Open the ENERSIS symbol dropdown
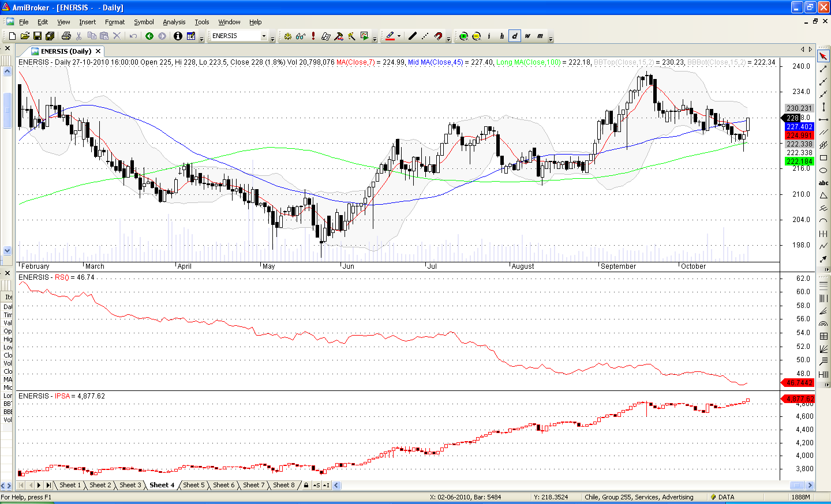Screen dimensions: 831x504 click(x=264, y=36)
